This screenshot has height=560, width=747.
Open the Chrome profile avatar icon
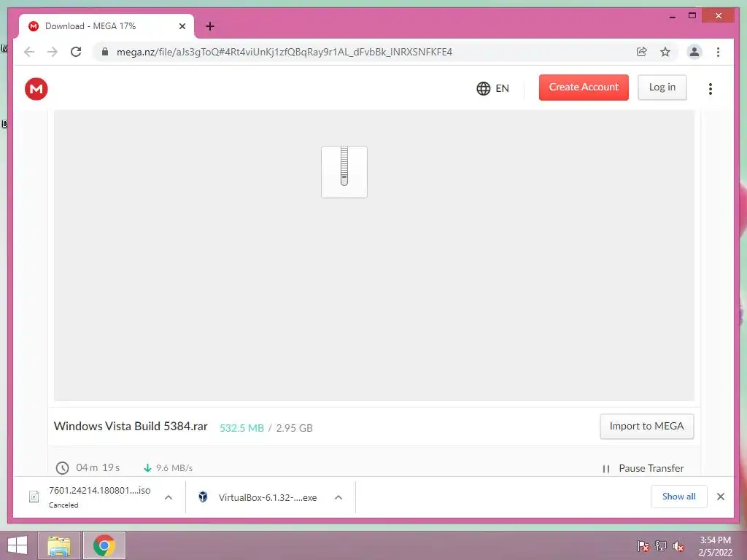click(x=694, y=52)
